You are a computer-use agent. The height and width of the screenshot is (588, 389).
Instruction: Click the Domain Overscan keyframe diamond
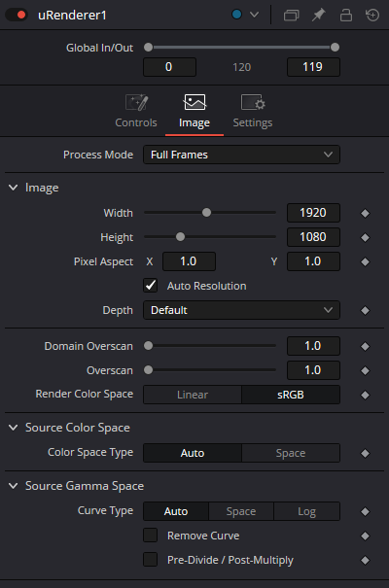365,347
